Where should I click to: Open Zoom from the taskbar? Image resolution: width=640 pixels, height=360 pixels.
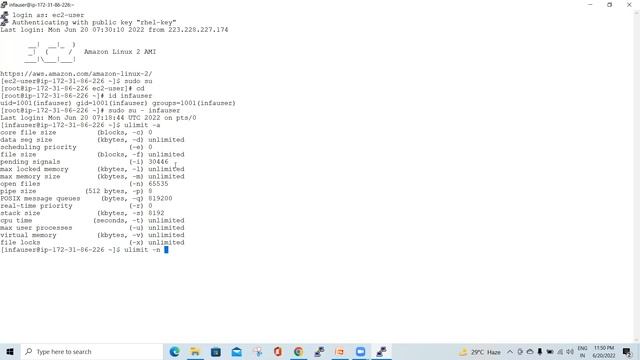[x=360, y=352]
